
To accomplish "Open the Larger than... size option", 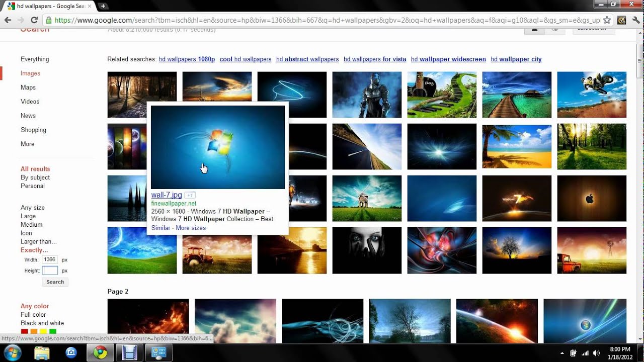I will 39,242.
